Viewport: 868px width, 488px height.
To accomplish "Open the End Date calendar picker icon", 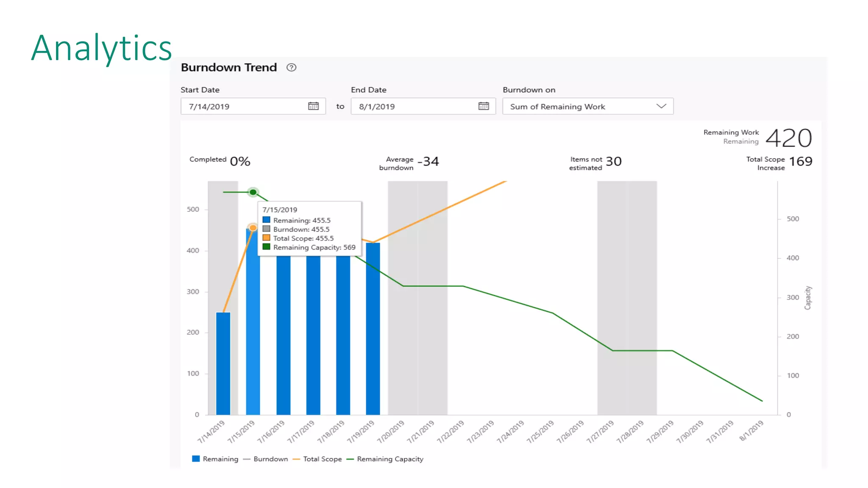I will click(484, 106).
